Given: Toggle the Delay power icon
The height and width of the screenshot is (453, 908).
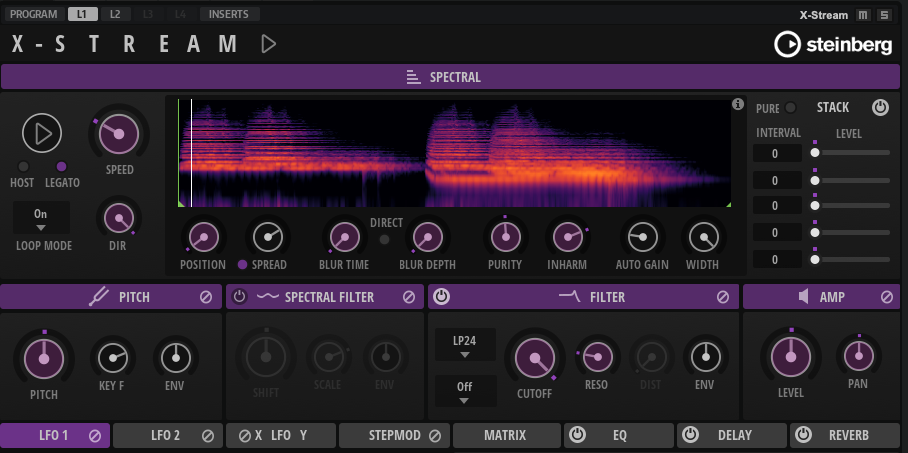Looking at the screenshot, I should [x=691, y=435].
